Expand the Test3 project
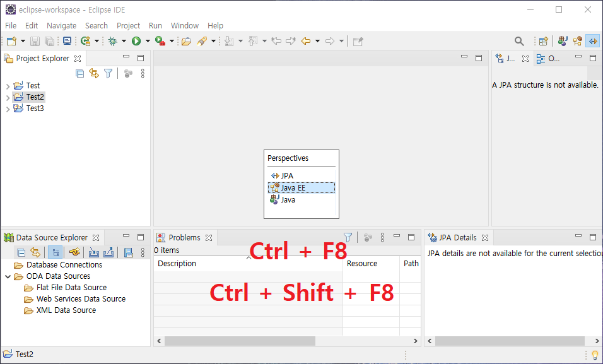Screen dimensions: 603x364 (8, 109)
